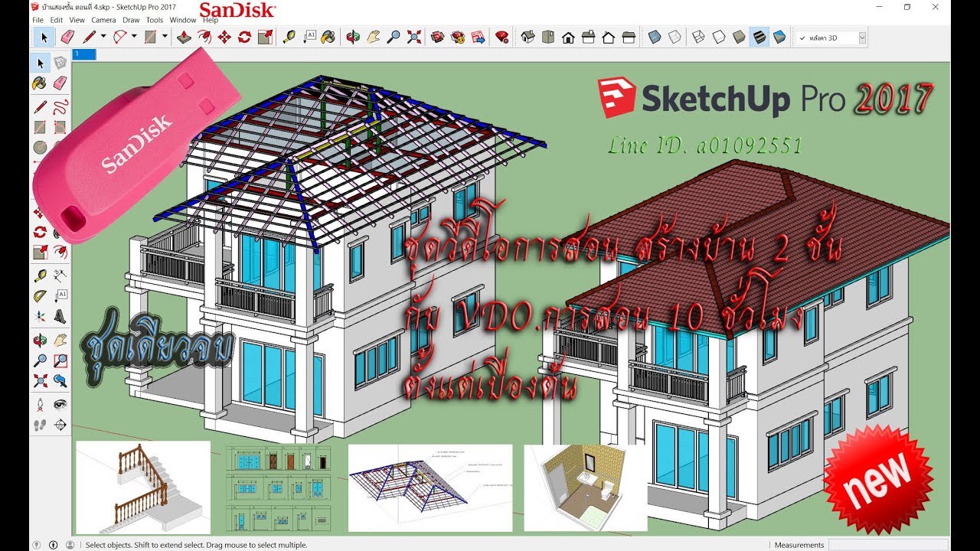Open the Window menu
Viewport: 980px width, 551px height.
[182, 20]
